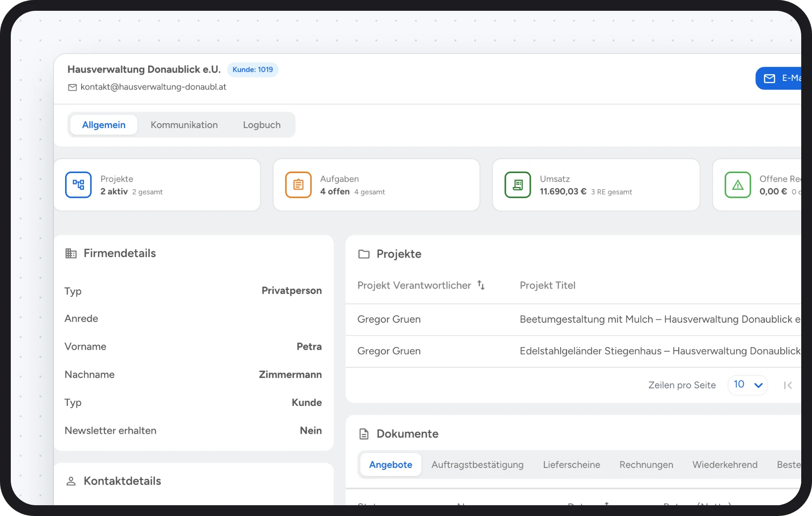
Task: Click the Kontaktdetails person icon
Action: 71,481
